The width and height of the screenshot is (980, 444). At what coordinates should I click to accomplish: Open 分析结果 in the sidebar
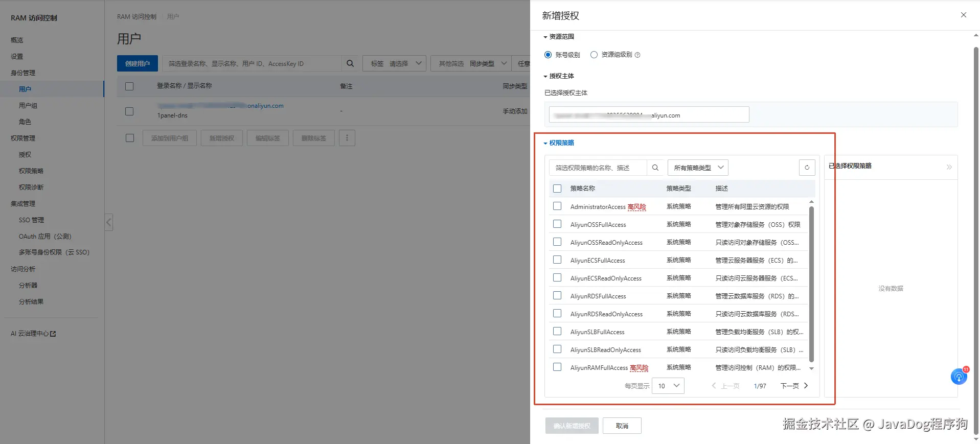31,302
